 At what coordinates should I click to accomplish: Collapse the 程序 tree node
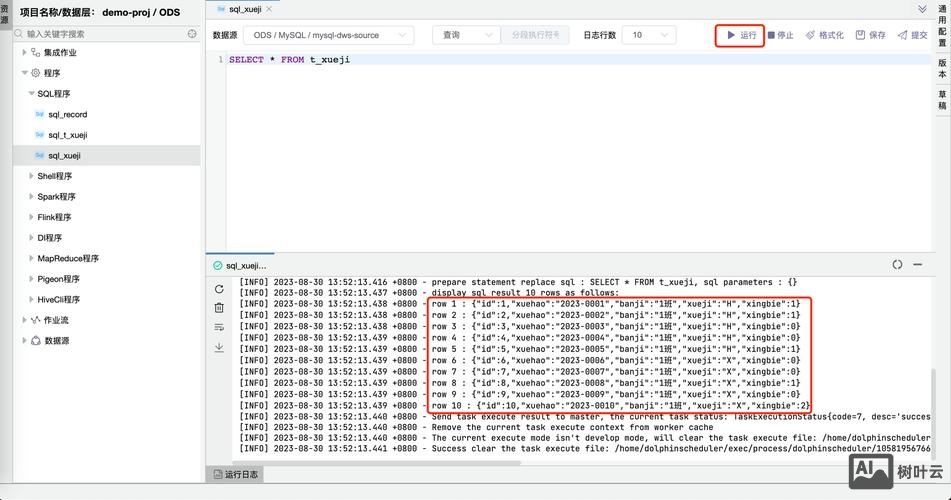coord(24,73)
